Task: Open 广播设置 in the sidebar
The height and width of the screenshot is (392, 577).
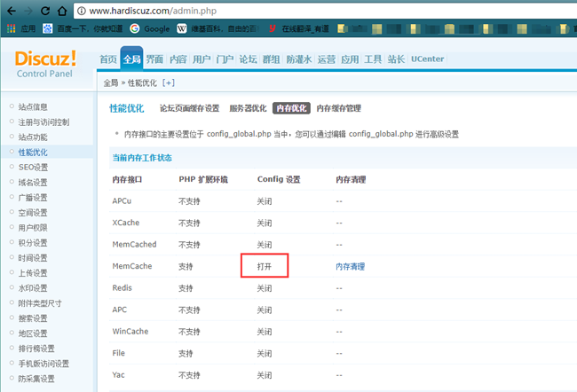Action: (33, 198)
